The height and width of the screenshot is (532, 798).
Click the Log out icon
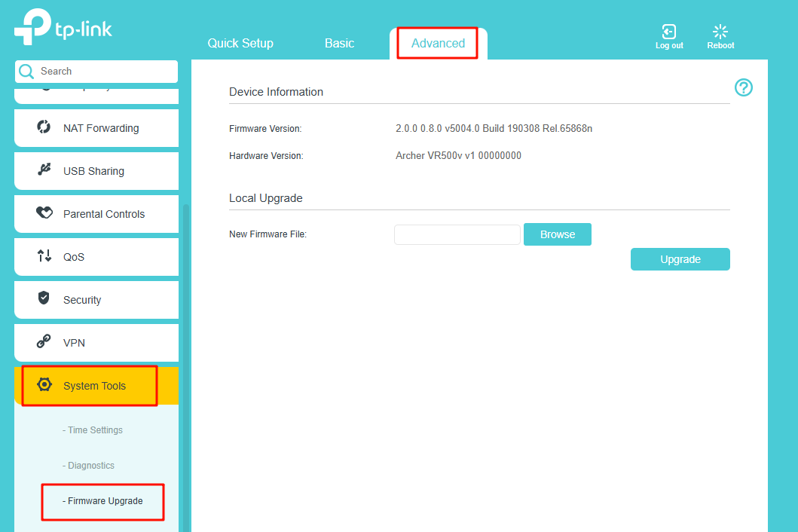point(668,32)
